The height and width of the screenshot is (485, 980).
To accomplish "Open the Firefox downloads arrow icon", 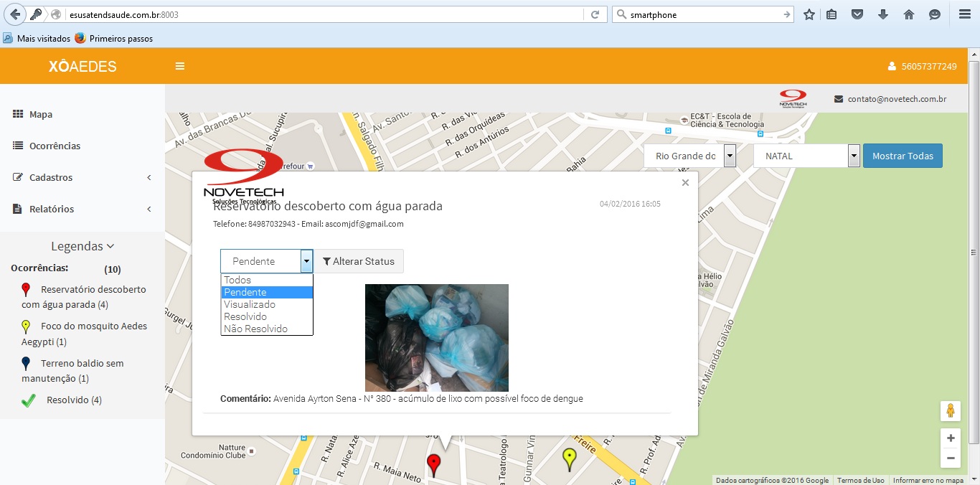I will 883,14.
